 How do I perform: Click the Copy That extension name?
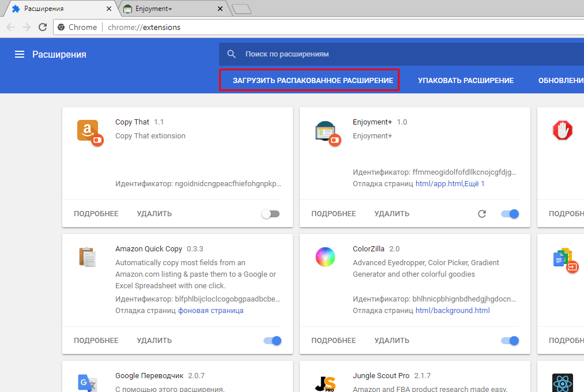point(132,122)
